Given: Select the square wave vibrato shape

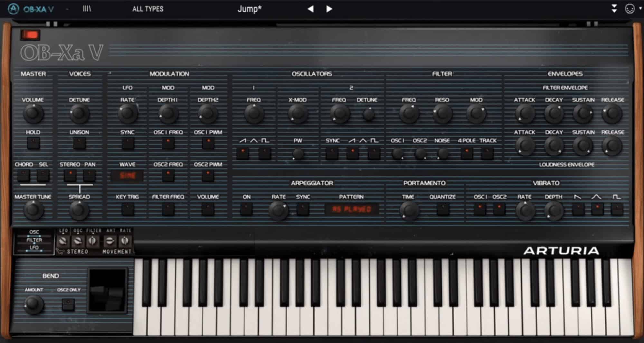Looking at the screenshot, I should (617, 209).
